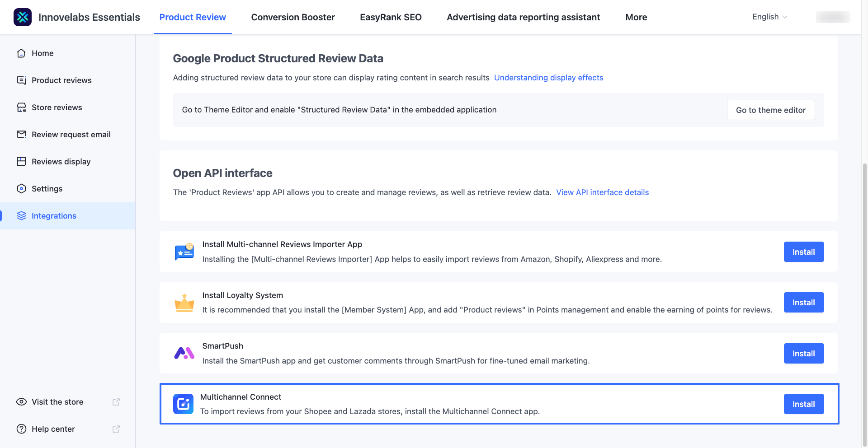This screenshot has width=868, height=448.
Task: Open Advertising data reporting assistant
Action: click(x=523, y=17)
